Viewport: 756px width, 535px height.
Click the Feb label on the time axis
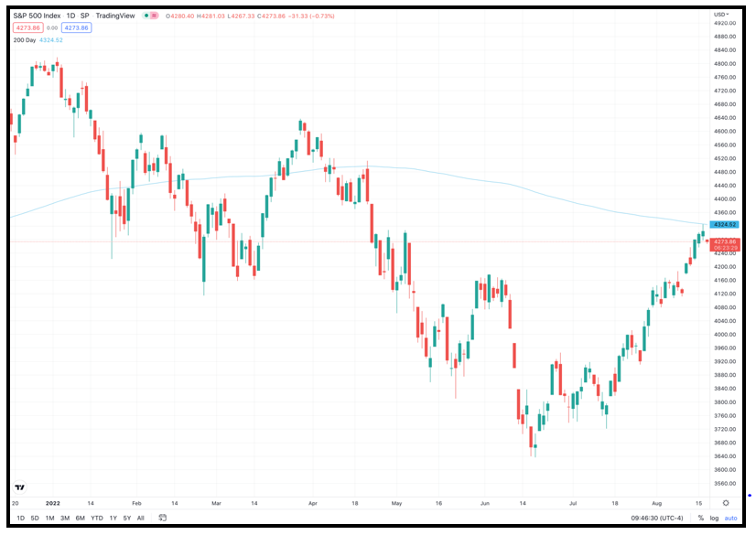136,503
